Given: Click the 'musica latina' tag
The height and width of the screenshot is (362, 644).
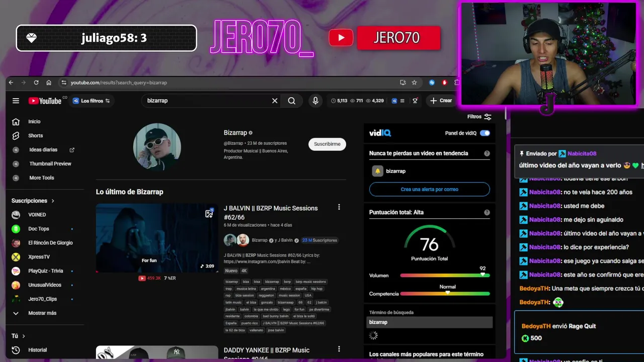Looking at the screenshot, I should point(246,289).
